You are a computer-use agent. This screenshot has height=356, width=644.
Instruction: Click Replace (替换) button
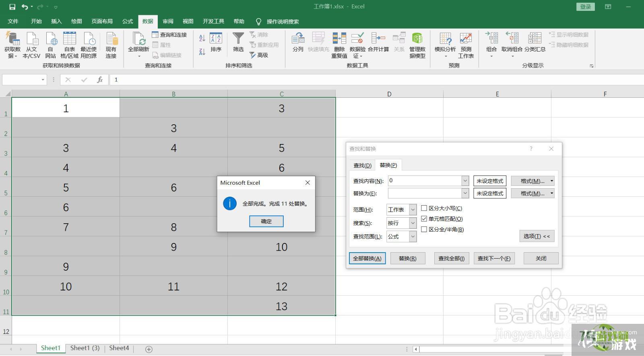pos(407,258)
